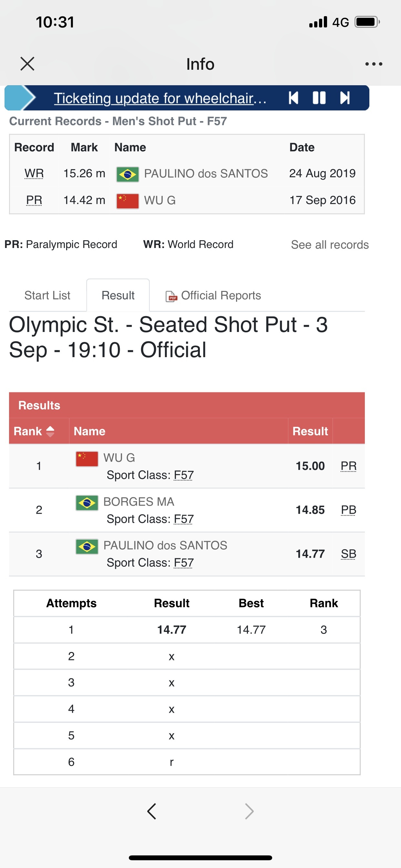Screen dimensions: 401x868
Task: Go forward with the browser forward chevron
Action: pos(249,811)
